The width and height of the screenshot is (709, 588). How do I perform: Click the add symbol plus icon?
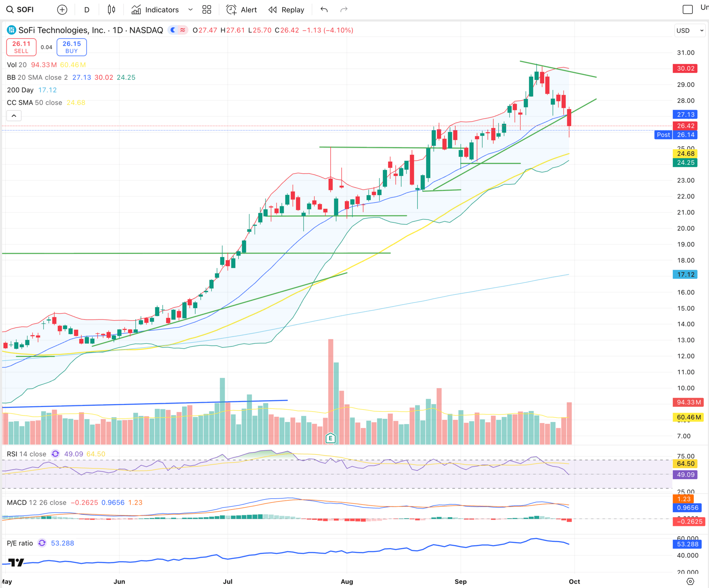pyautogui.click(x=62, y=10)
